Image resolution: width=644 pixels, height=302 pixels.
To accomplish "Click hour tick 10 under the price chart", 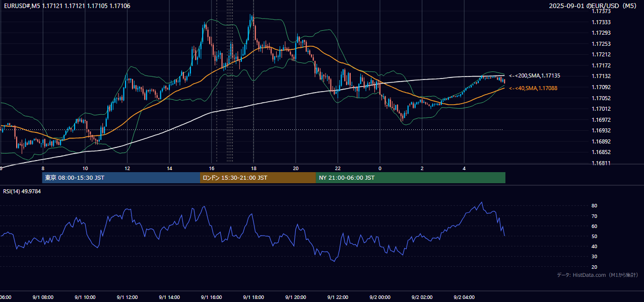I will pyautogui.click(x=85, y=168).
